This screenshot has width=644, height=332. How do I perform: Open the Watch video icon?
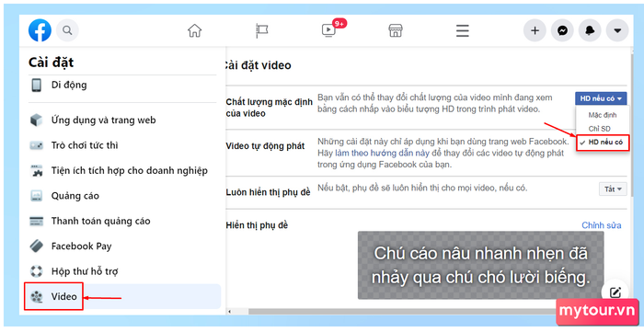click(328, 30)
